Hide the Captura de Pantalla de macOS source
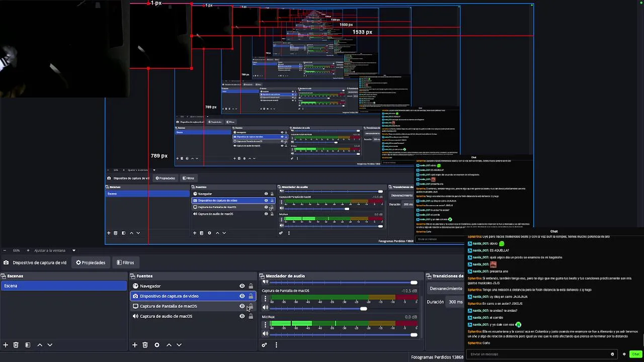The image size is (644, 362). pos(242,306)
